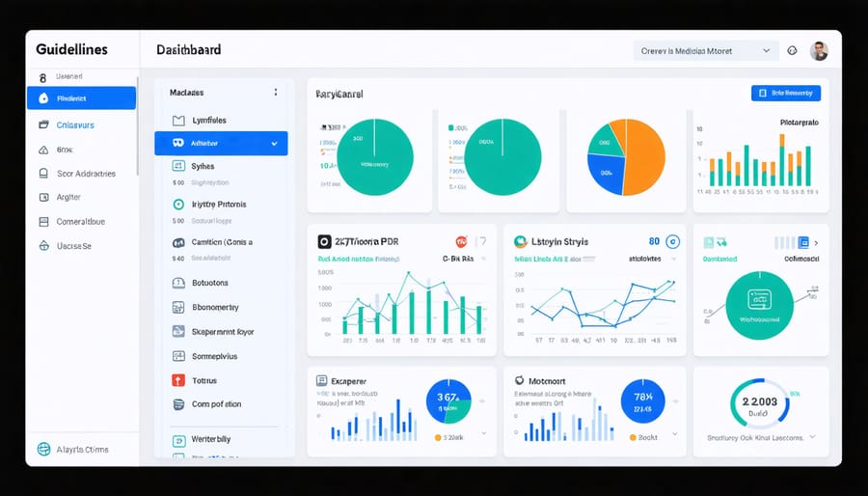This screenshot has width=868, height=496.
Task: Click the blue button above the Ptotarqrato chart
Action: pyautogui.click(x=785, y=93)
